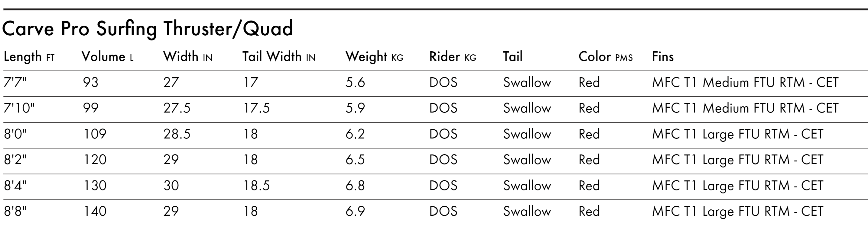This screenshot has width=868, height=229.
Task: Click the tail width value 18.5
Action: (x=257, y=186)
